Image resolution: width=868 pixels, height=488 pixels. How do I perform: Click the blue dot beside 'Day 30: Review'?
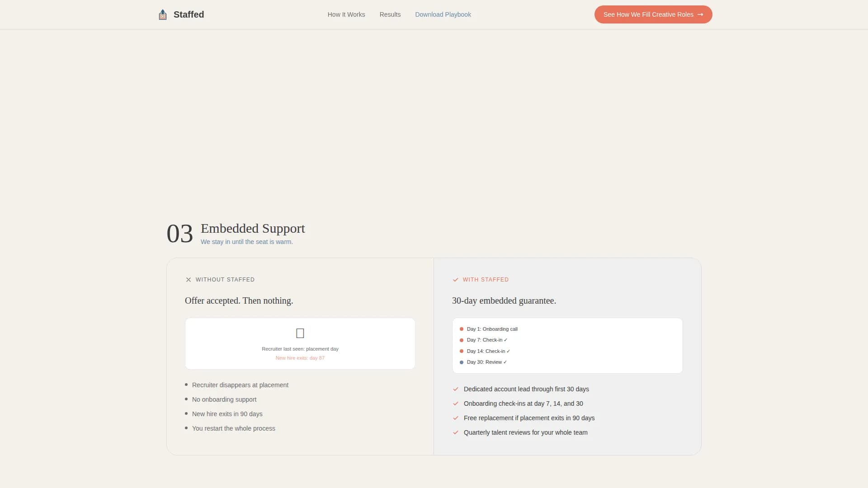pos(461,361)
